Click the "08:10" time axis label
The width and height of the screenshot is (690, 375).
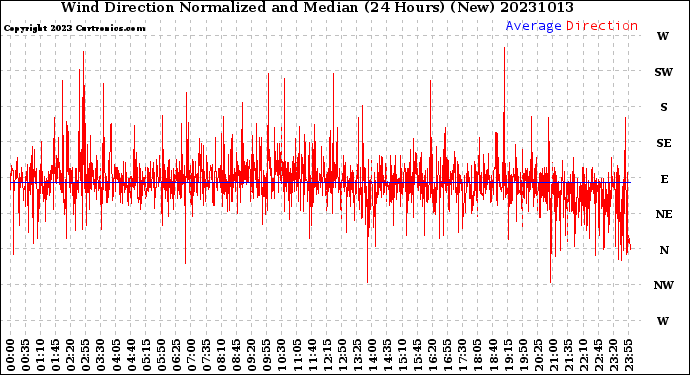221,355
